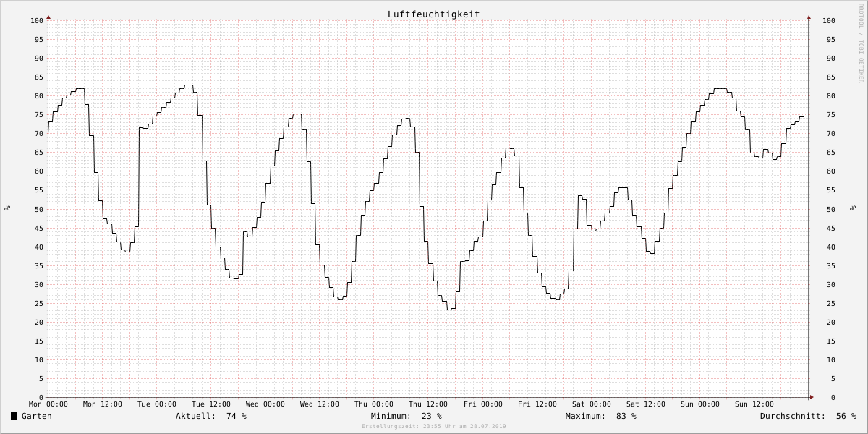Screen dimensions: 868x434
Task: Click the Aktuell: 74 % value
Action: (x=211, y=416)
